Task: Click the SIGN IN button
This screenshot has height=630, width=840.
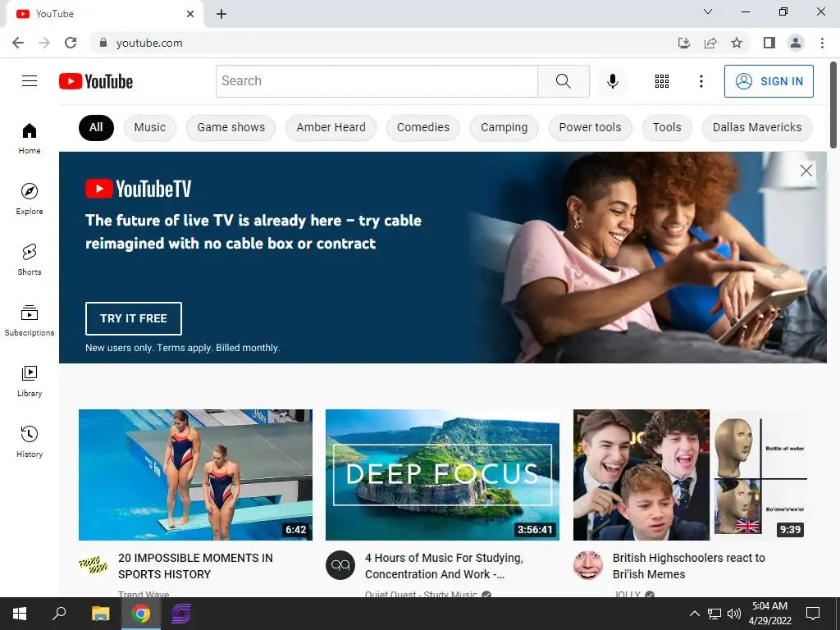Action: tap(769, 81)
